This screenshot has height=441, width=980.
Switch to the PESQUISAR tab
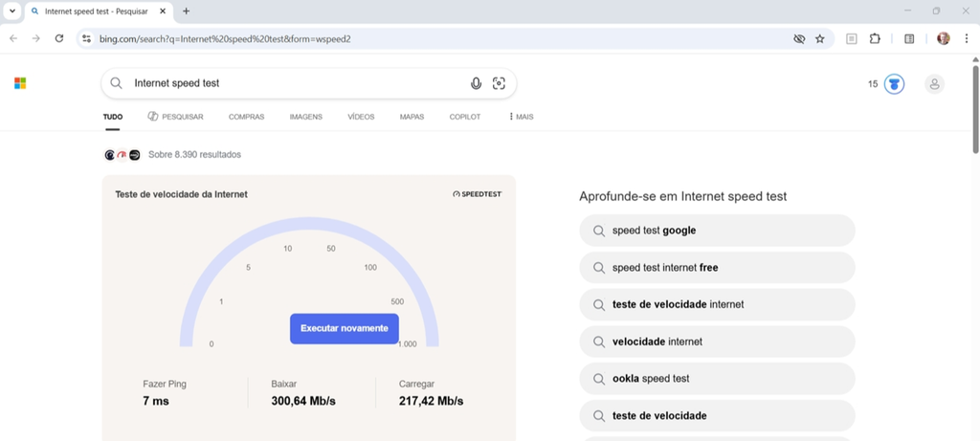[x=176, y=117]
